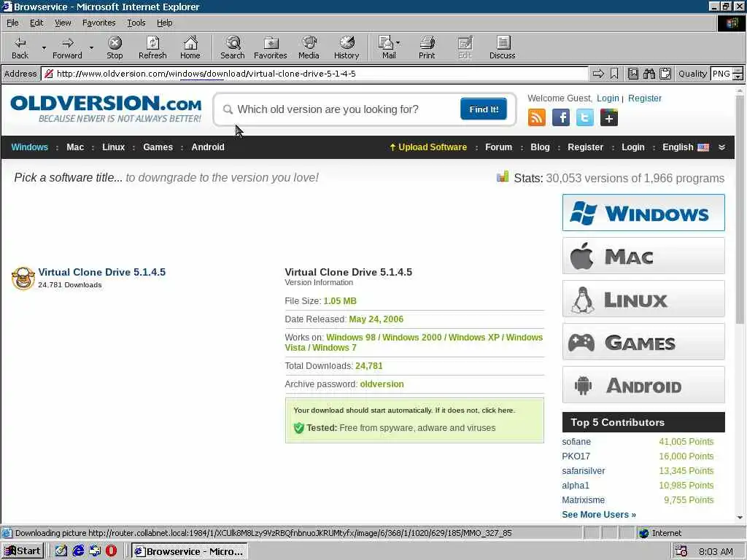This screenshot has width=747, height=560.
Task: Open Forum from the nav bar
Action: [x=498, y=147]
